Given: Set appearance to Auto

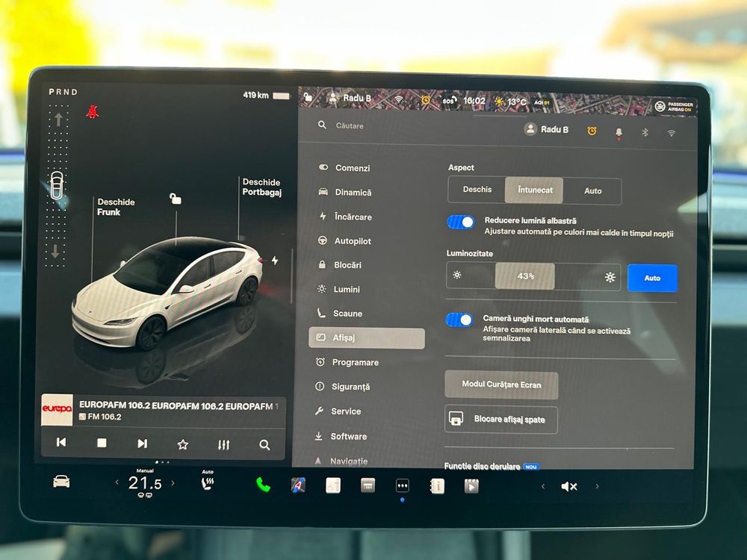Looking at the screenshot, I should click(592, 191).
